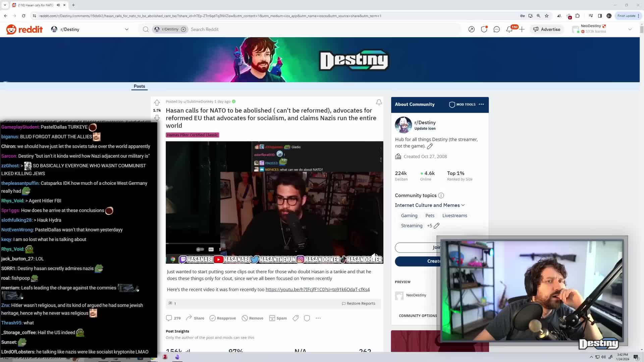Reapprove the post

pyautogui.click(x=223, y=318)
